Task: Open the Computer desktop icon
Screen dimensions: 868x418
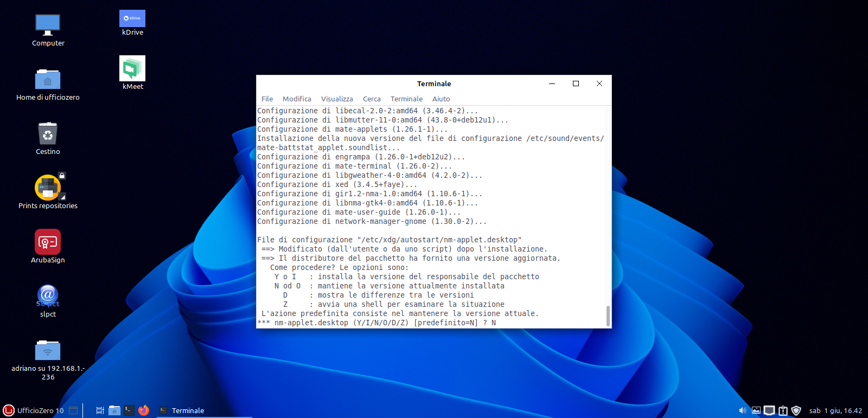Action: click(48, 25)
